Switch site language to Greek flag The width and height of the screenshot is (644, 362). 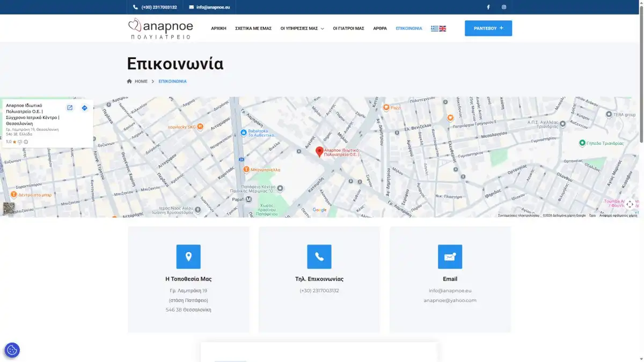click(435, 28)
